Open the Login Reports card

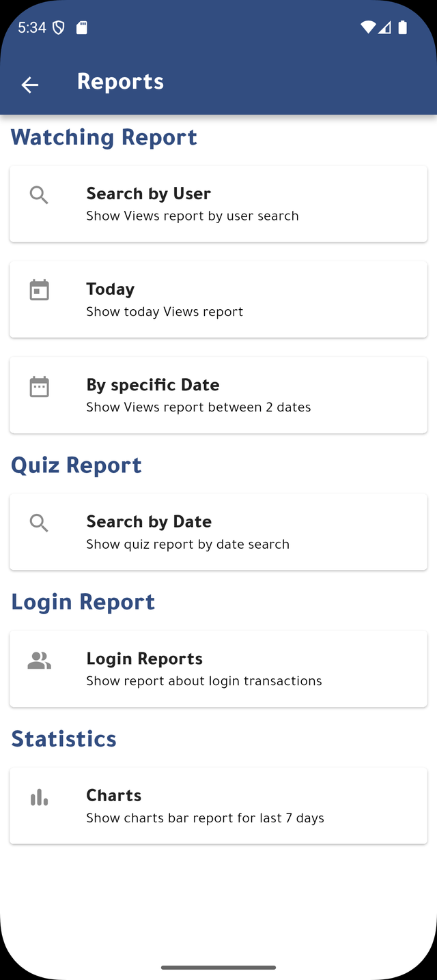(x=218, y=669)
